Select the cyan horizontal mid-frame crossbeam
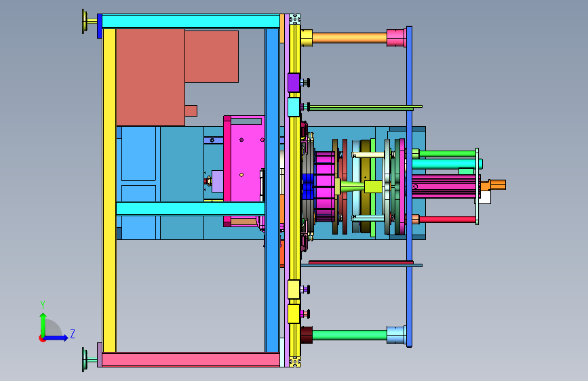Screen dimensions: 588x381 click(191, 209)
